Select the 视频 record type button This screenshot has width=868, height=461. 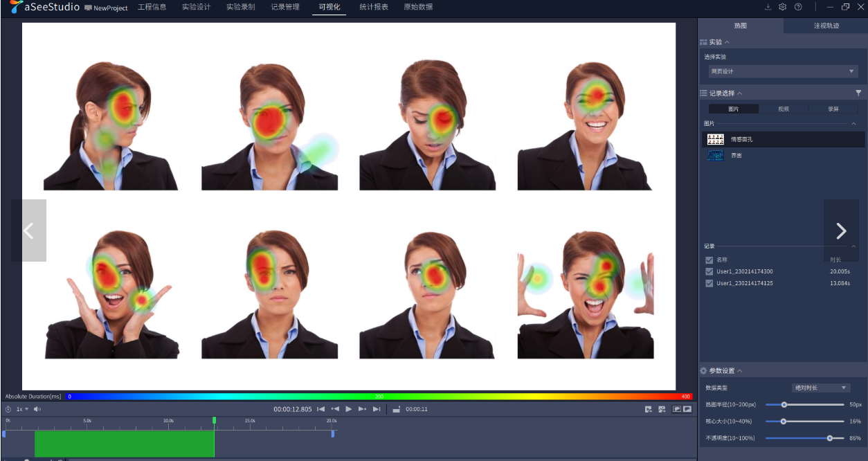click(783, 109)
